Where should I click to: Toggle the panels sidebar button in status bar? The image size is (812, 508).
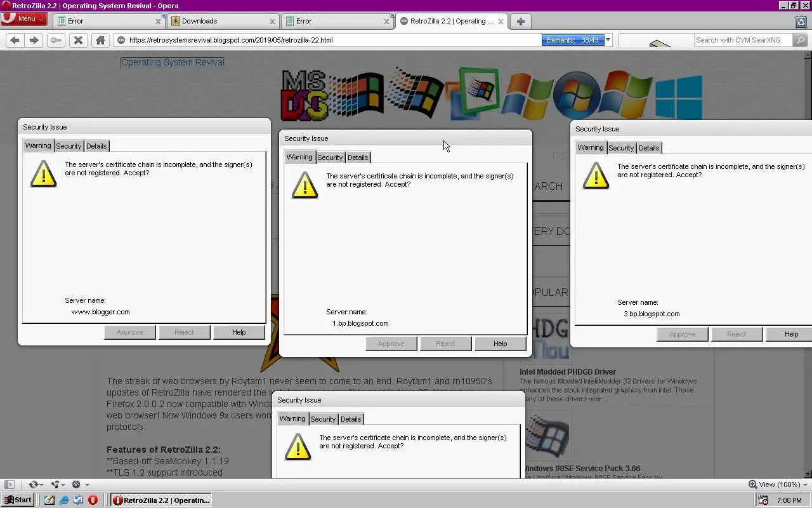[x=9, y=485]
